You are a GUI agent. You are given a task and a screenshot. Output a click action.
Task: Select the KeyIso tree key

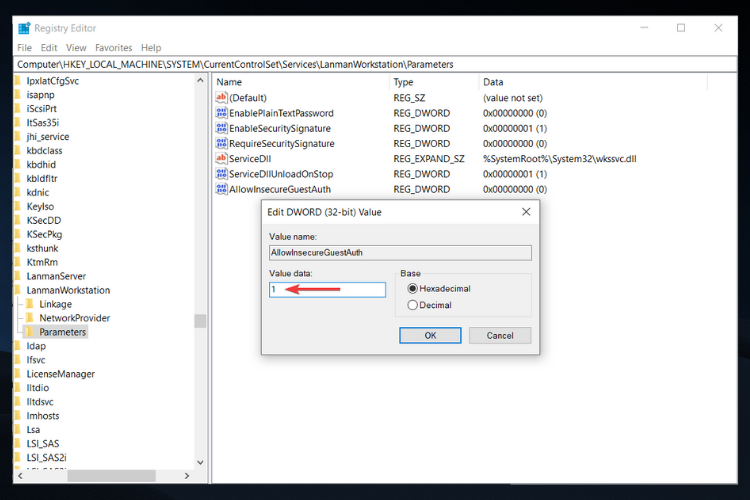(40, 206)
